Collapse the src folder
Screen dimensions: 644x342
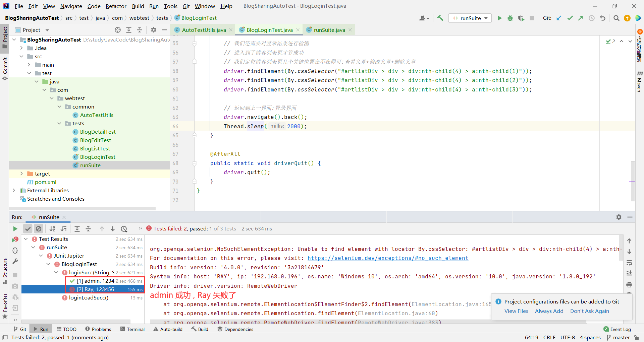(x=21, y=56)
